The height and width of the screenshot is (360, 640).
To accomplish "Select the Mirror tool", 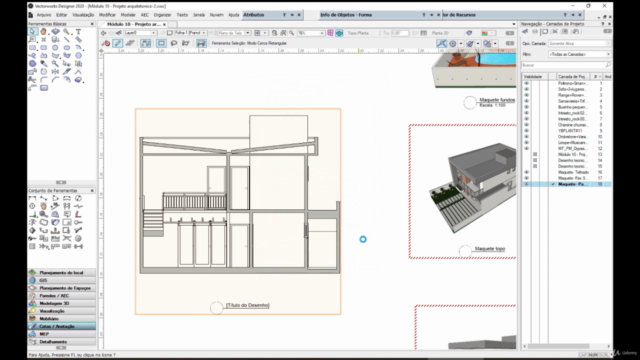I will [x=55, y=71].
